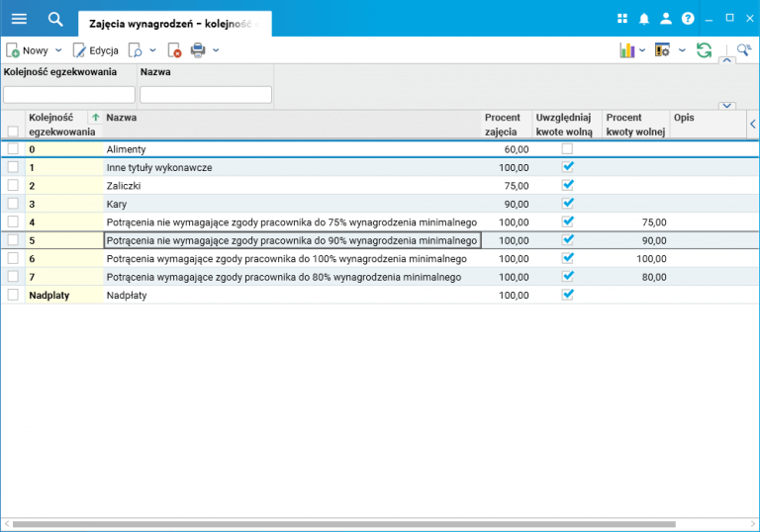Select the row checkbox for Zaliczki

click(13, 186)
